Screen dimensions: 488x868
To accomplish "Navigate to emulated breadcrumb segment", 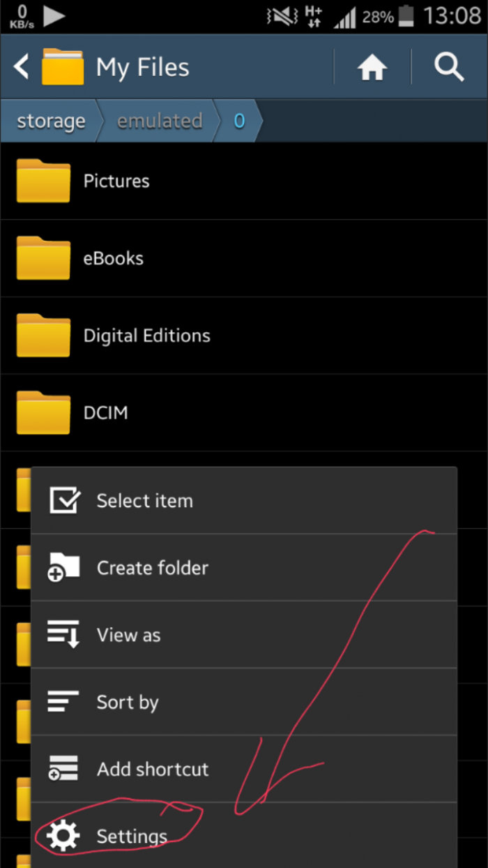I will (x=160, y=121).
